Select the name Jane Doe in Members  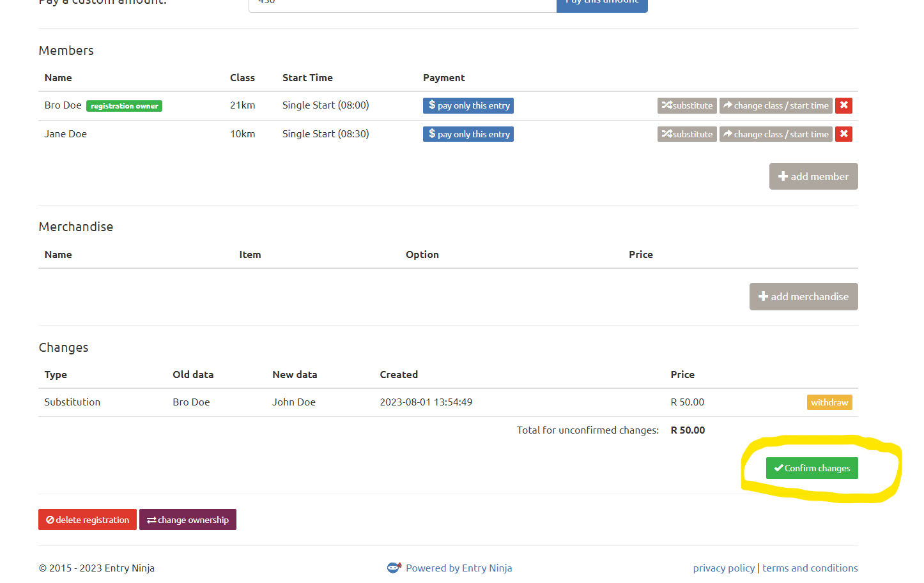point(66,134)
